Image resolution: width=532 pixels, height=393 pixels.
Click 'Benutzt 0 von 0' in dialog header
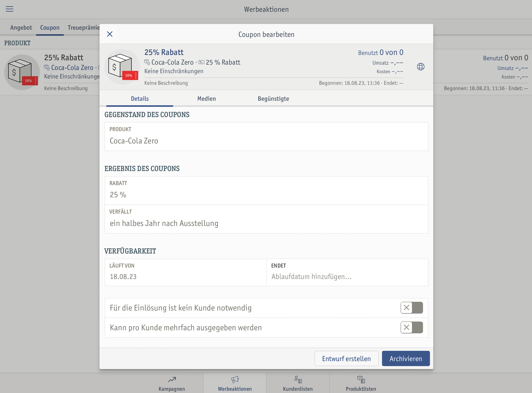coord(381,52)
